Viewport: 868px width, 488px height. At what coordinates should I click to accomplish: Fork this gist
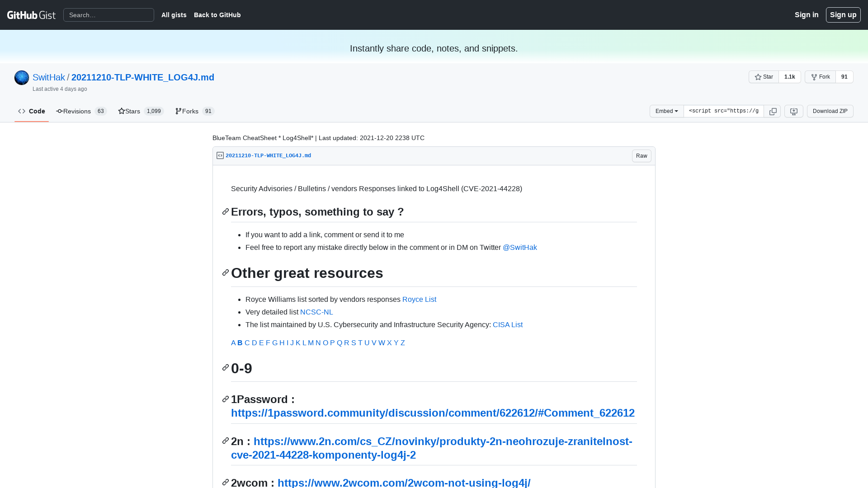tap(820, 77)
